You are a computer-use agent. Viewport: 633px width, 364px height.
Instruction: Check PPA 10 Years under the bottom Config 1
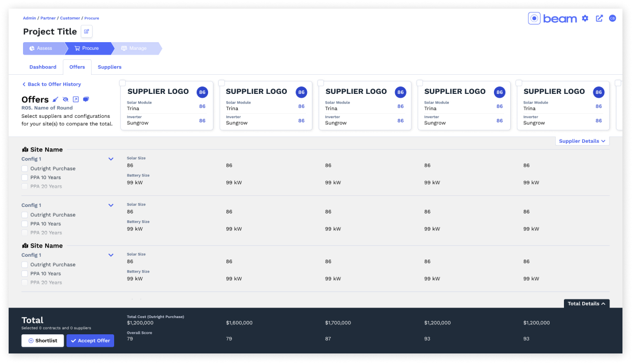pos(24,273)
